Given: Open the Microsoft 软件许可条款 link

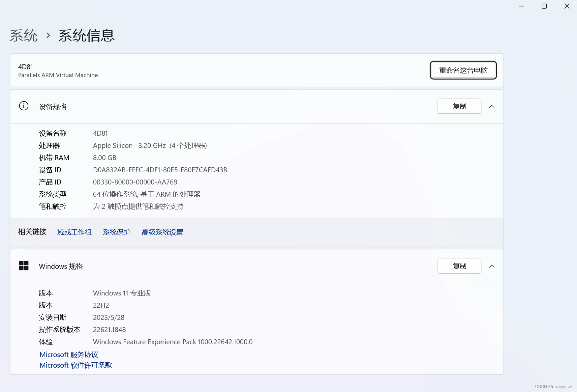Looking at the screenshot, I should coord(76,365).
